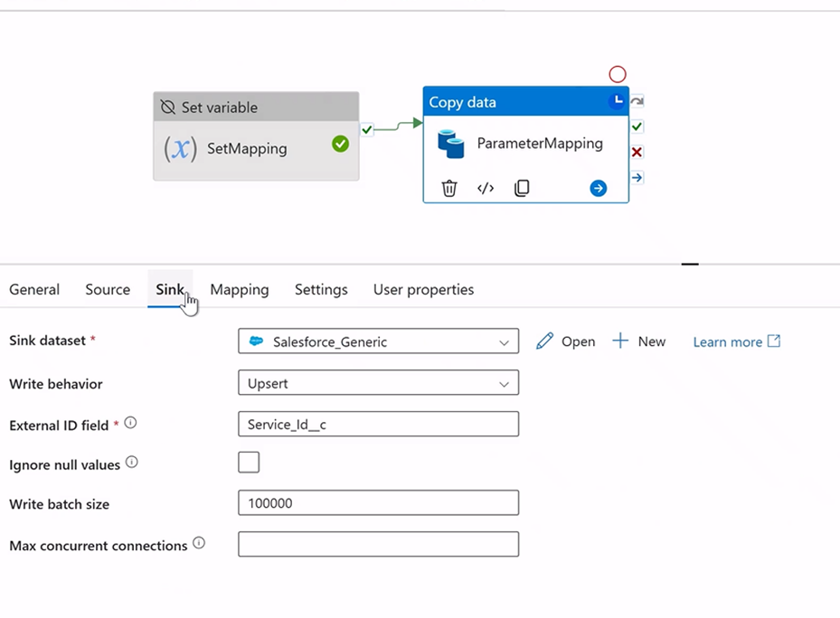Open the User properties tab

[x=424, y=290]
